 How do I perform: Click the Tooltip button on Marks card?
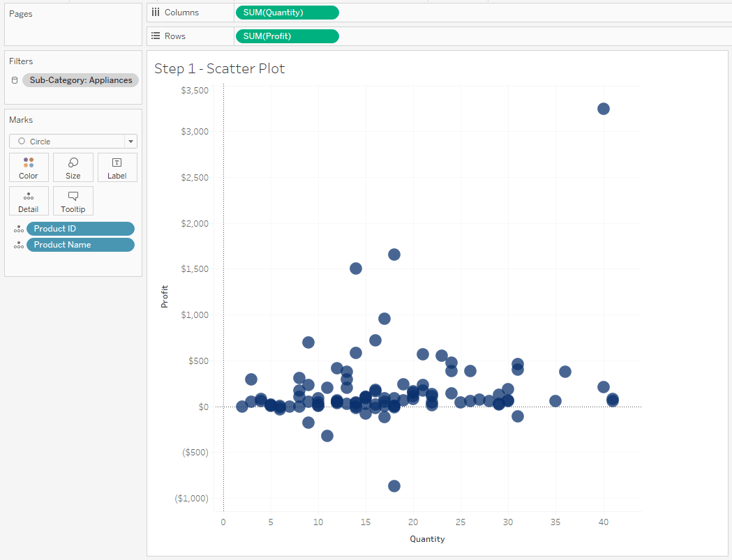(x=73, y=201)
